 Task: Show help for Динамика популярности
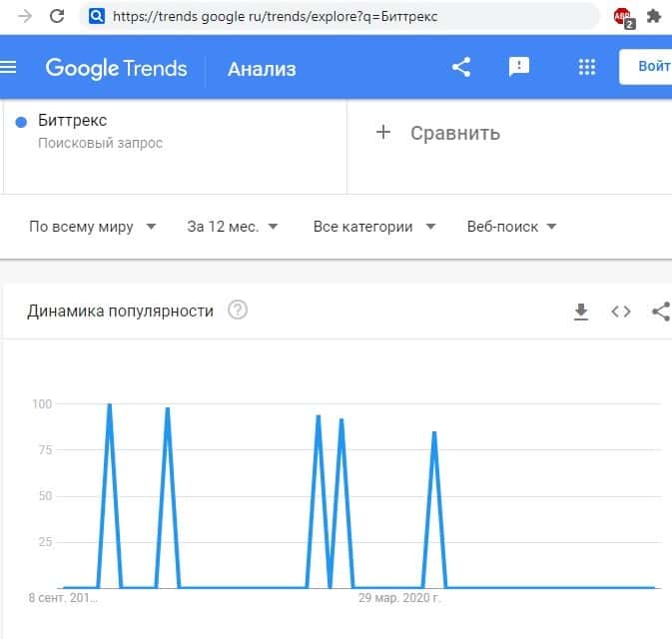238,311
